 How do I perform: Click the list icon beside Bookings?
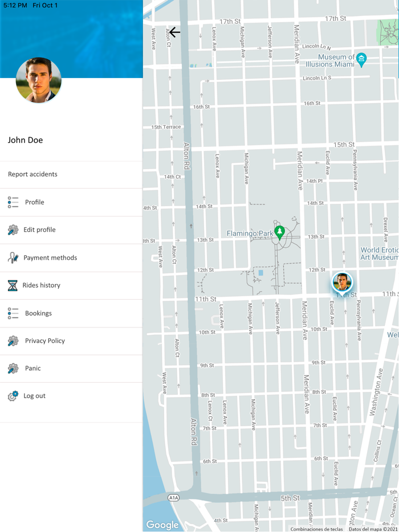pyautogui.click(x=13, y=313)
